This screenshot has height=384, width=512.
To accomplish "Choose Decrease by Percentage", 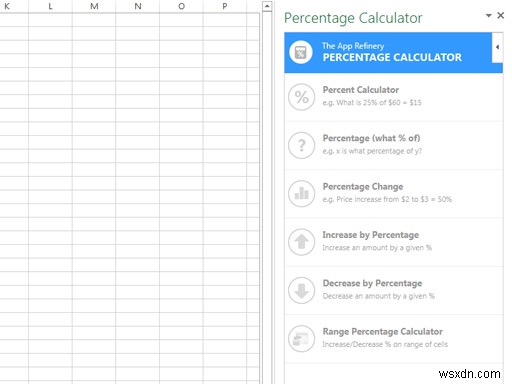I will coord(393,290).
